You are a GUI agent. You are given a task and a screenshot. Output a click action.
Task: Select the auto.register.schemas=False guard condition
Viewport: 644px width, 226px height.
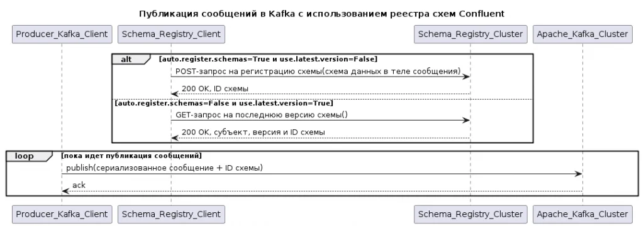click(225, 103)
